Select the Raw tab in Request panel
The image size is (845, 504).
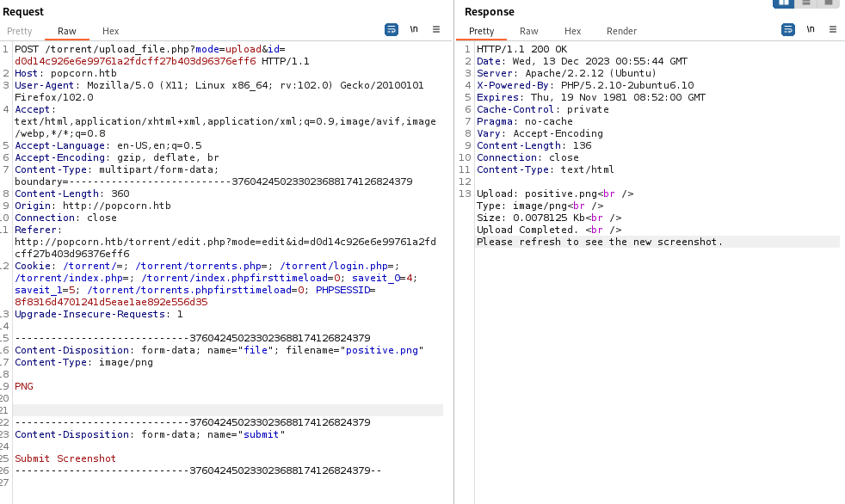(x=67, y=31)
